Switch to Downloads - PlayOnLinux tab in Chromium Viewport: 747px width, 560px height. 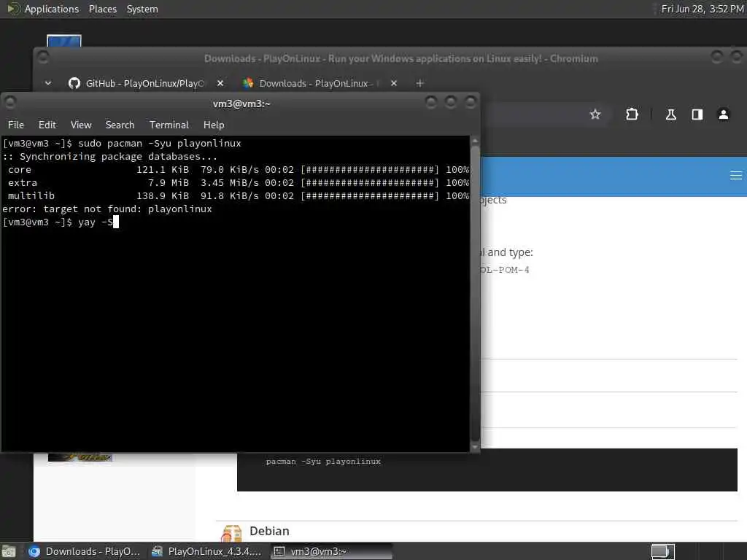320,83
